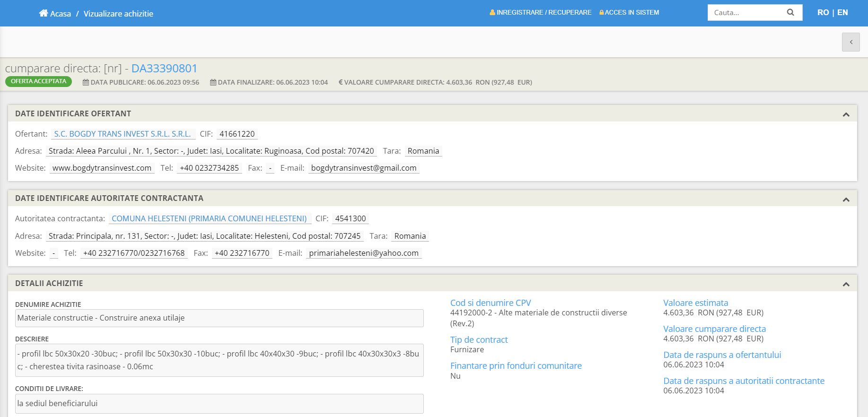This screenshot has height=417, width=868.
Task: Click email bogdytransinvest@gmail.com
Action: pos(364,168)
